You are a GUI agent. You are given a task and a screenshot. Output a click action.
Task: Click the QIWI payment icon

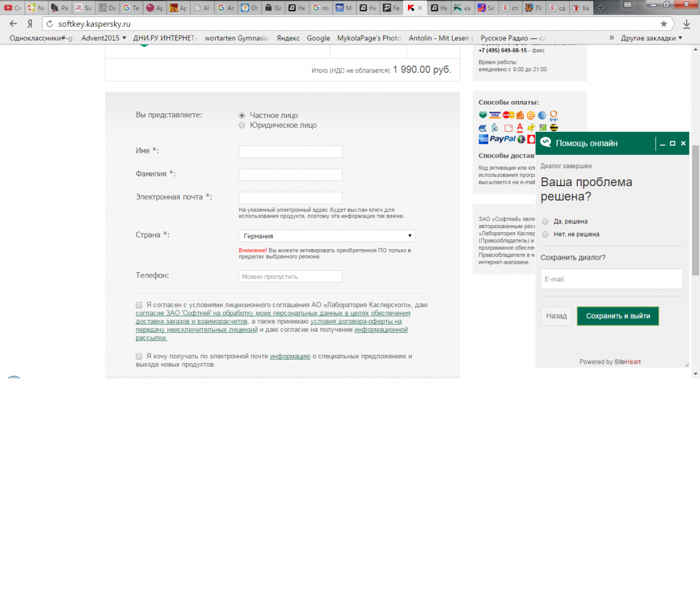554,116
